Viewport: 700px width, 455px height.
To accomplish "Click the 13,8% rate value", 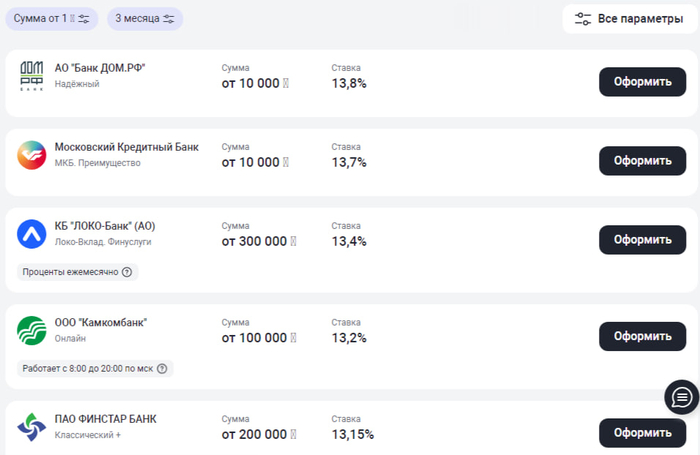I will 349,83.
